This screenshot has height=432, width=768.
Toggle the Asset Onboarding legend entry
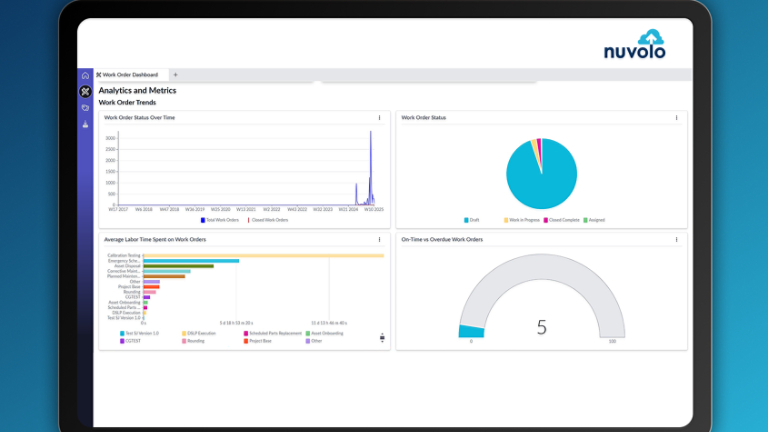point(325,333)
